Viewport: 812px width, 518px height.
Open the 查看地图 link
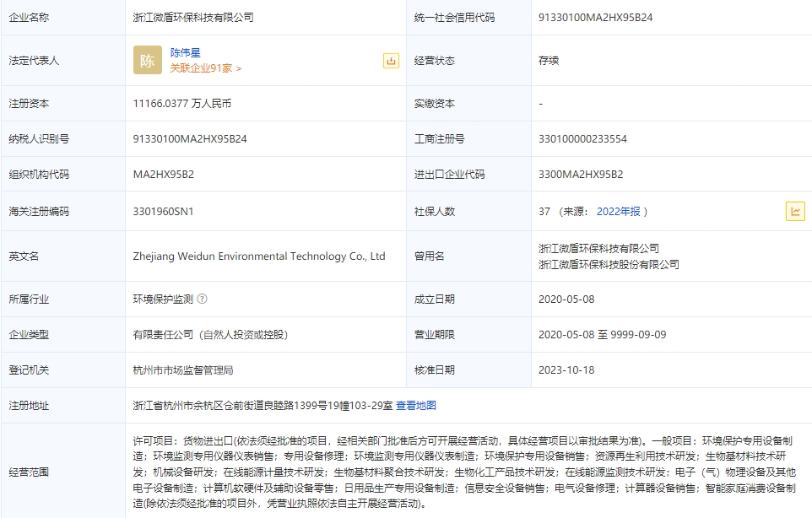(416, 406)
